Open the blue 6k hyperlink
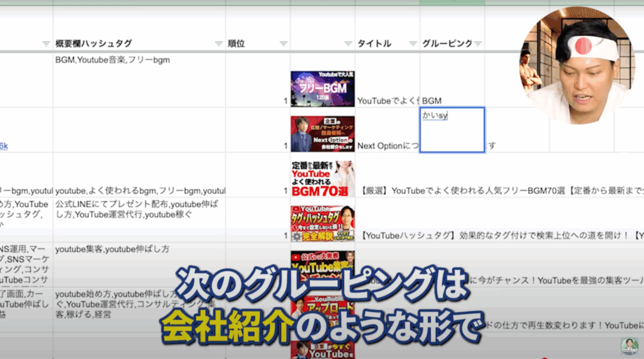The height and width of the screenshot is (359, 644). [x=4, y=146]
